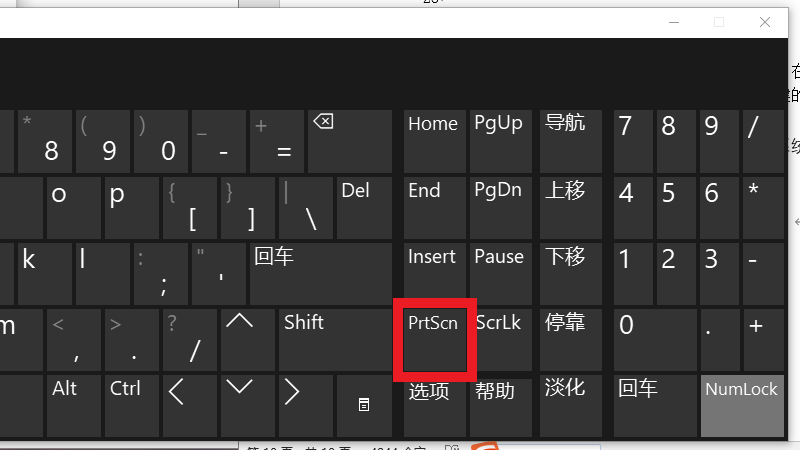800x450 pixels.
Task: Tap the up arrow key
Action: click(248, 340)
